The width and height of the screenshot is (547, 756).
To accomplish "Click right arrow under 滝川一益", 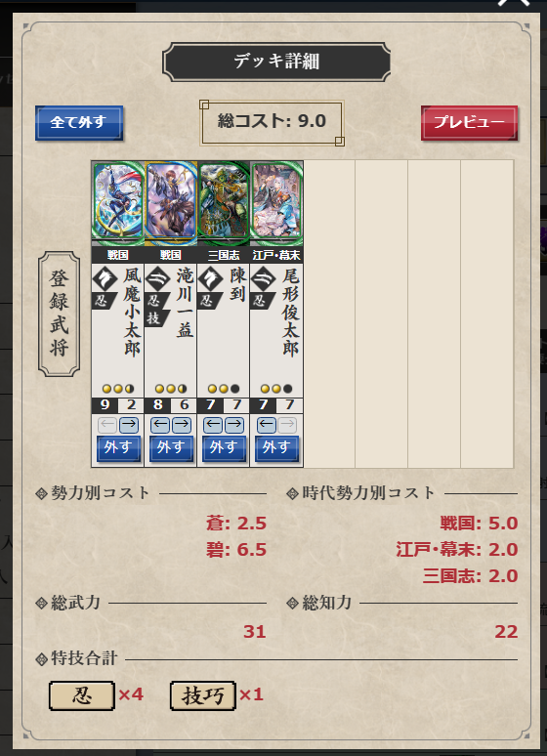I will pyautogui.click(x=182, y=425).
